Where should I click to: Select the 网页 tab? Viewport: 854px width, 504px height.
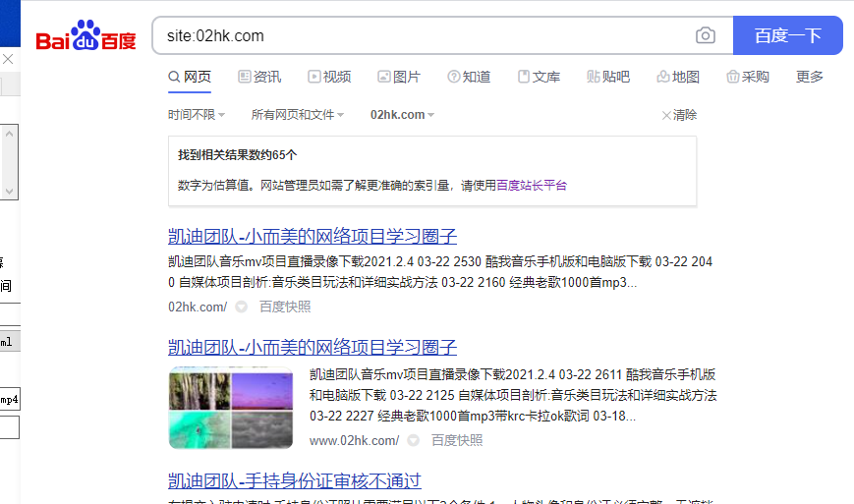190,77
